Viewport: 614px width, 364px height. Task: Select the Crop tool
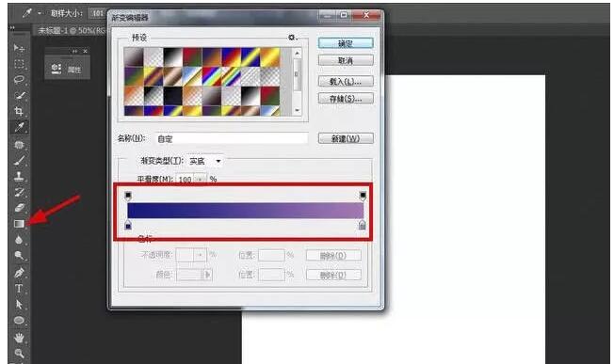19,111
